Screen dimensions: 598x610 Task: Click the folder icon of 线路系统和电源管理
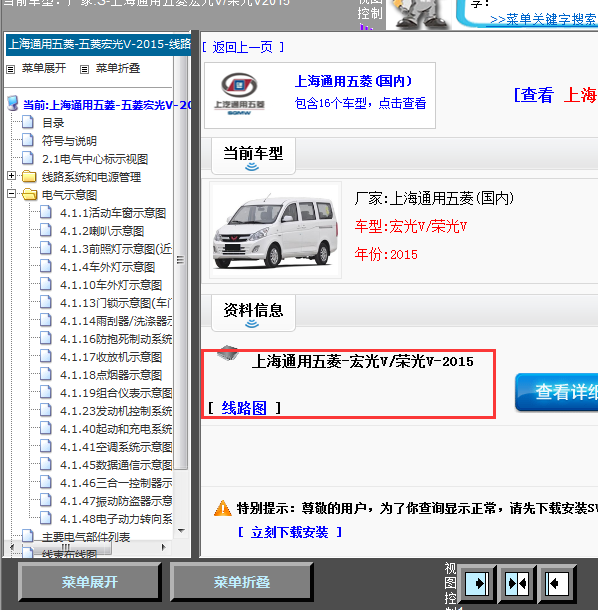(29, 177)
